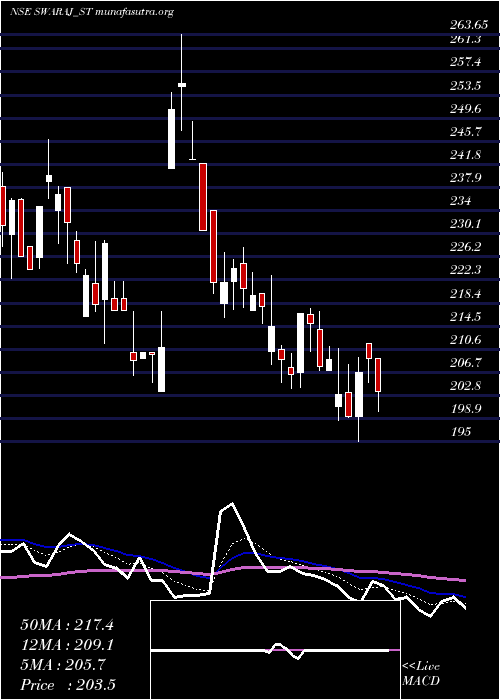This screenshot has width=500, height=700.
Task: Click the NSE SWARAJ_ST munafasutra.org title text
Action: pyautogui.click(x=92, y=12)
